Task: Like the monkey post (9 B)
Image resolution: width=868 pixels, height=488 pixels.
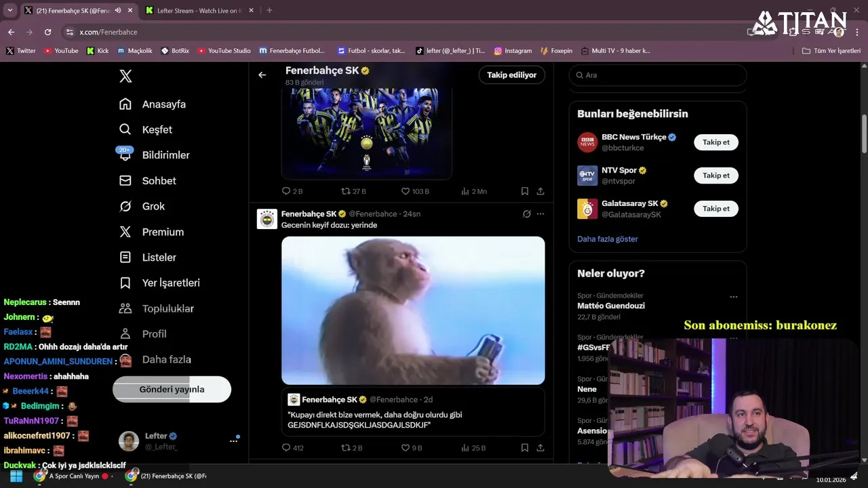Action: point(412,448)
